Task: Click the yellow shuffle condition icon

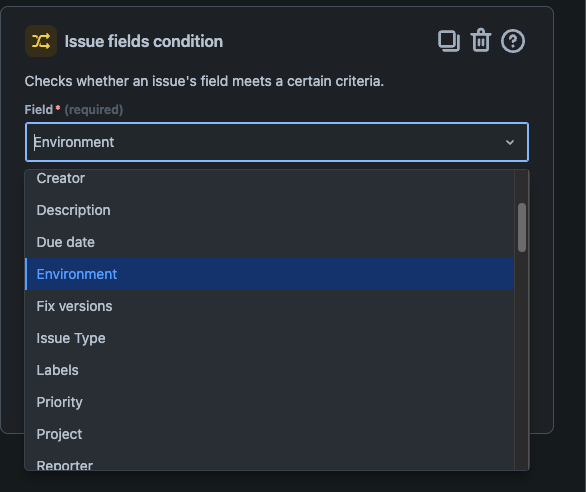Action: coord(41,41)
